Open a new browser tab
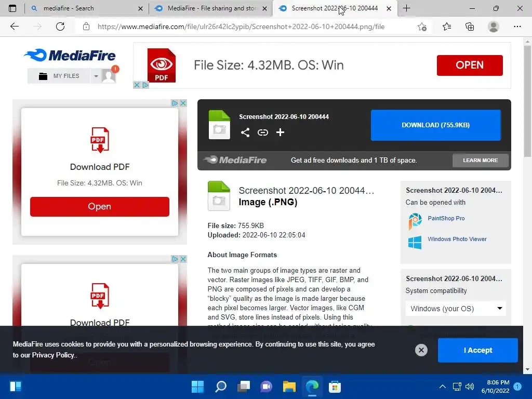Viewport: 532px width, 399px height. 406,8
